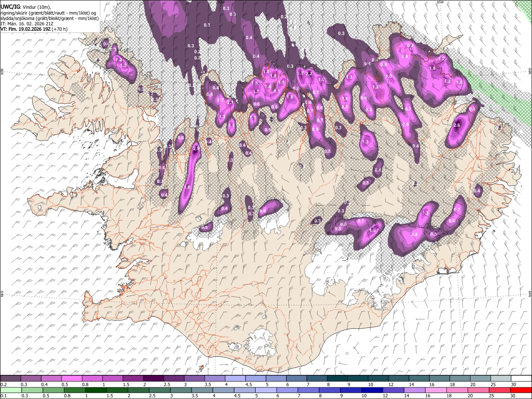The width and height of the screenshot is (532, 399).
Task: Click the '0.2' label on the snow legend
Action: 4,384
